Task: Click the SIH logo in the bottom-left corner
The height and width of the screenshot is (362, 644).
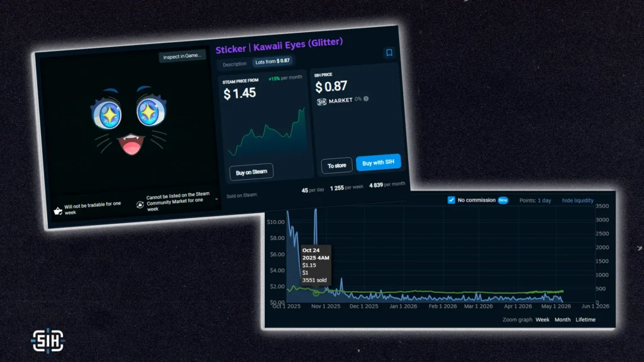Action: coord(48,341)
